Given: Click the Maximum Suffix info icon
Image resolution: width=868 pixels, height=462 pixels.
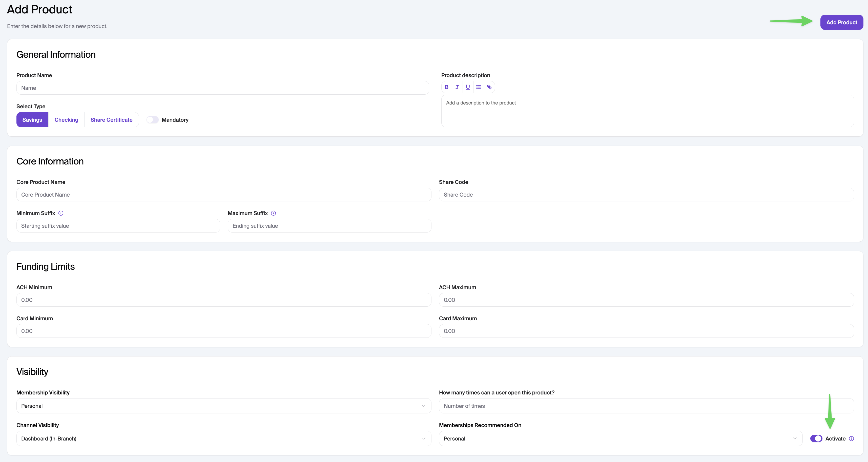Looking at the screenshot, I should pyautogui.click(x=274, y=213).
